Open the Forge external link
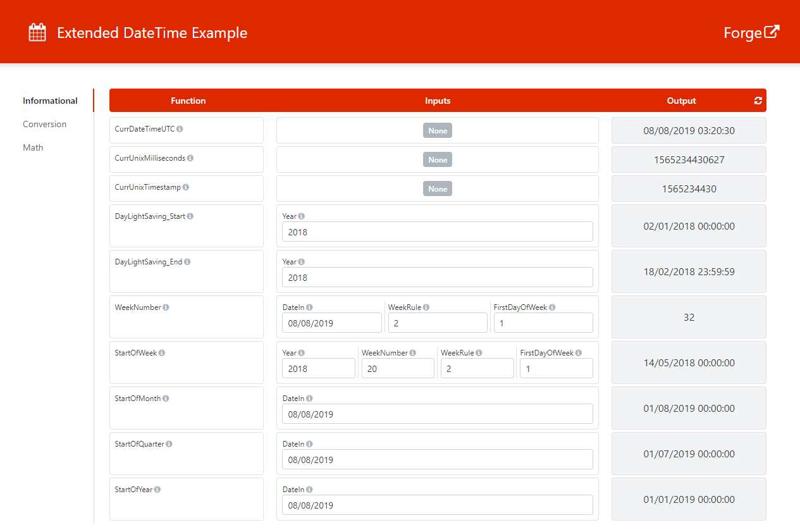800x532 pixels. (x=751, y=33)
